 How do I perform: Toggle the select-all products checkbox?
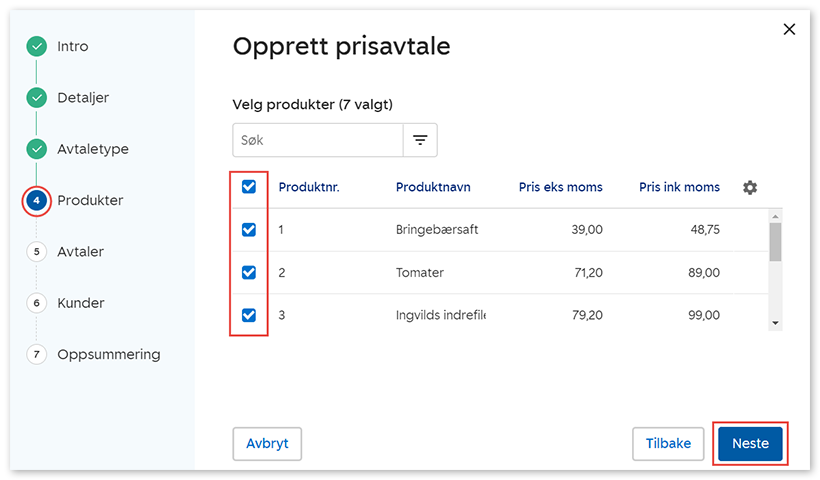tap(249, 187)
